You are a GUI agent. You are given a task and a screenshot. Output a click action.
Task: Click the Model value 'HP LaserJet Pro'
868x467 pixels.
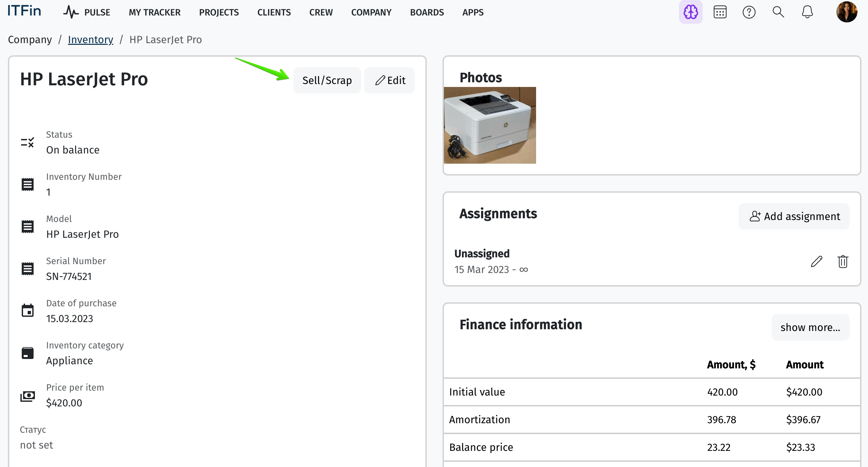point(83,234)
